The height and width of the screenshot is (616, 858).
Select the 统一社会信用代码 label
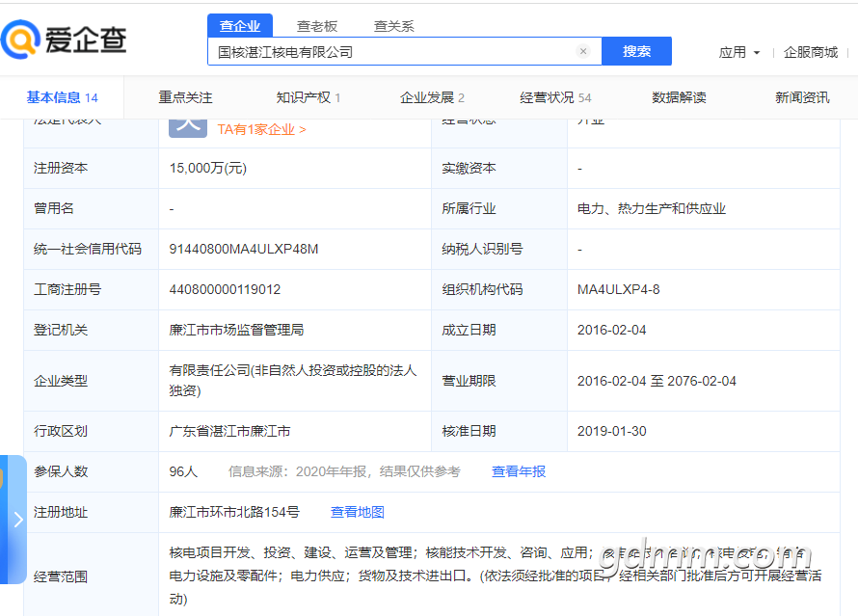pyautogui.click(x=88, y=250)
